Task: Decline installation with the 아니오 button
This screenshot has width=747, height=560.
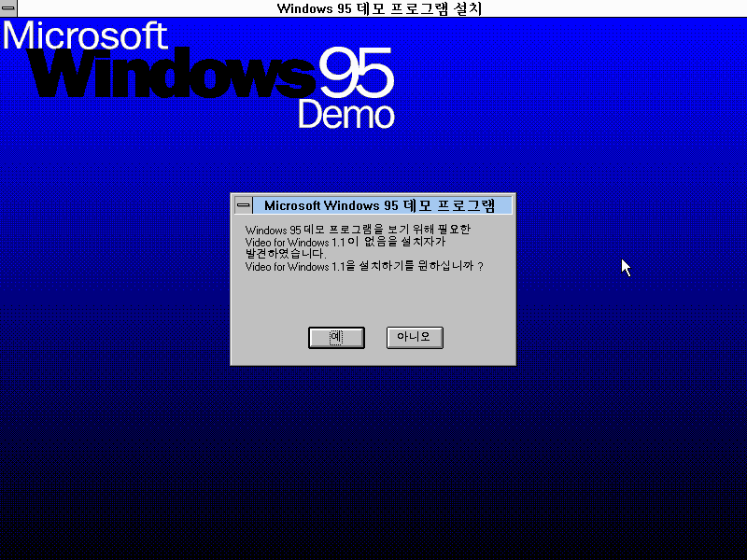Action: (415, 338)
